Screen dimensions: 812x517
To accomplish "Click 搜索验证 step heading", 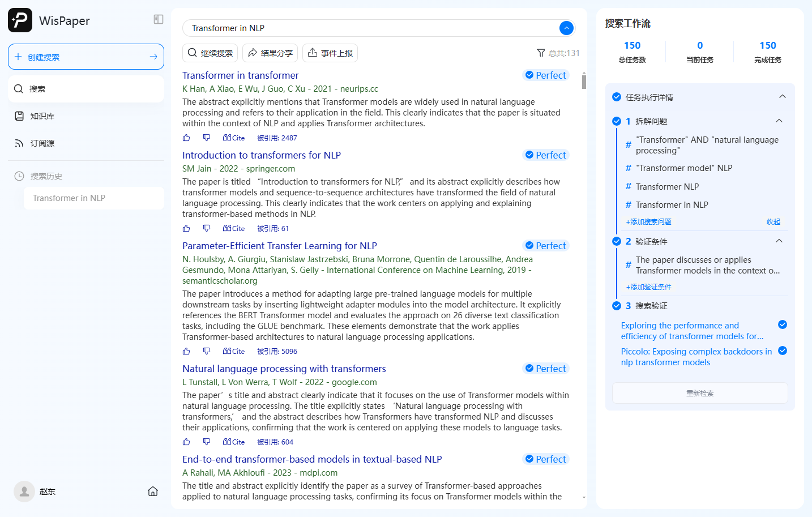I will click(651, 306).
